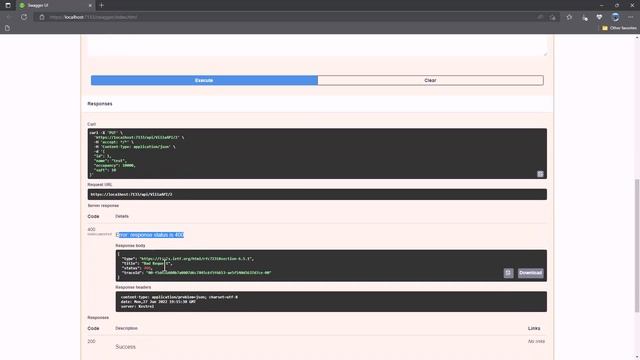Click the content-type line in response headers
Screen dimensions: 640x360
point(179,297)
